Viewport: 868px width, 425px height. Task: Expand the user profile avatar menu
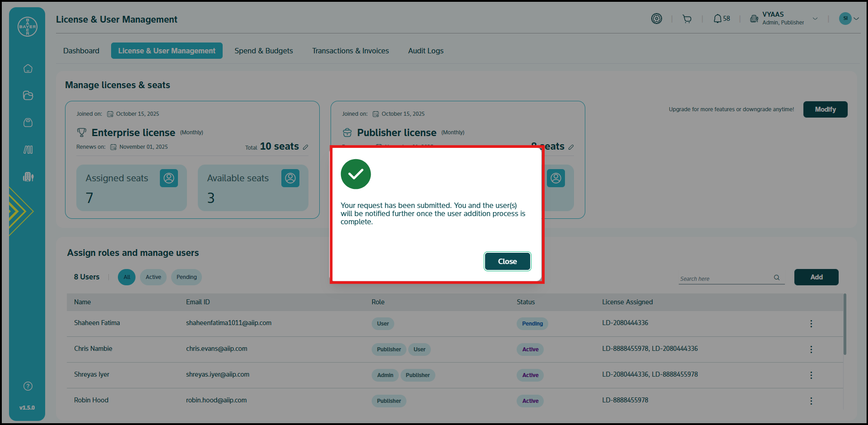click(x=849, y=19)
